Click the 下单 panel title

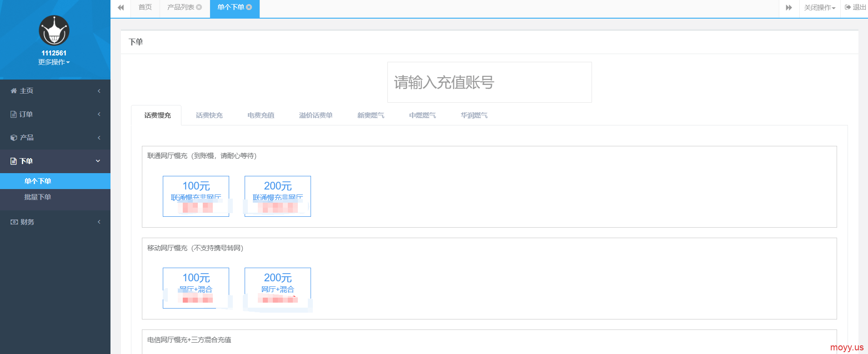point(136,42)
